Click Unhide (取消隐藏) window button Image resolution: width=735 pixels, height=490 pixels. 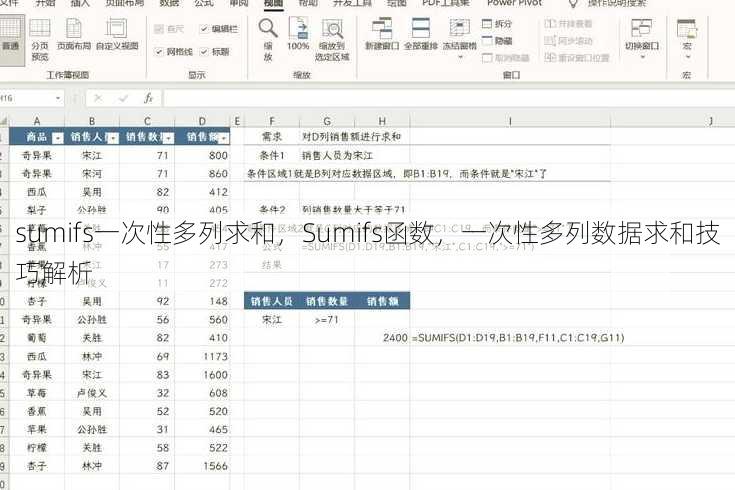(506, 58)
